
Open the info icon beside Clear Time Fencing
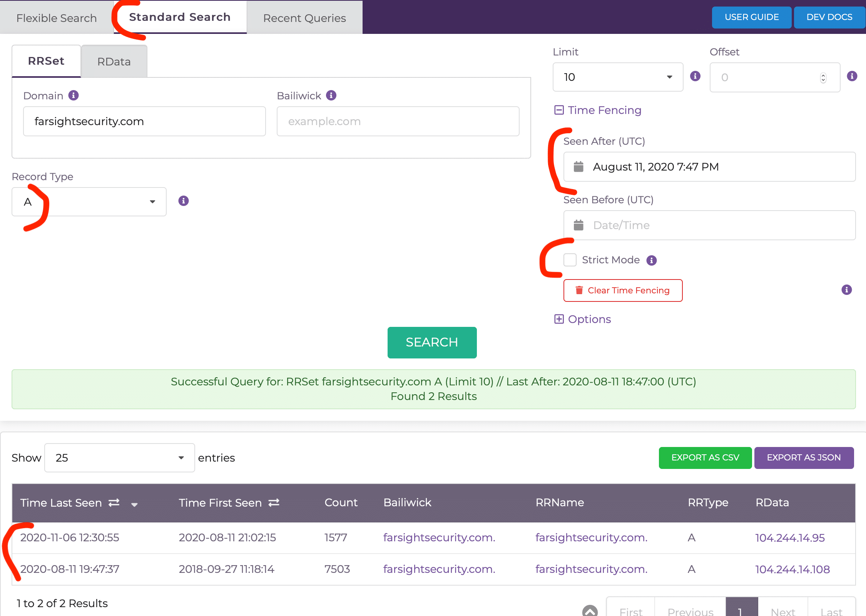[847, 290]
